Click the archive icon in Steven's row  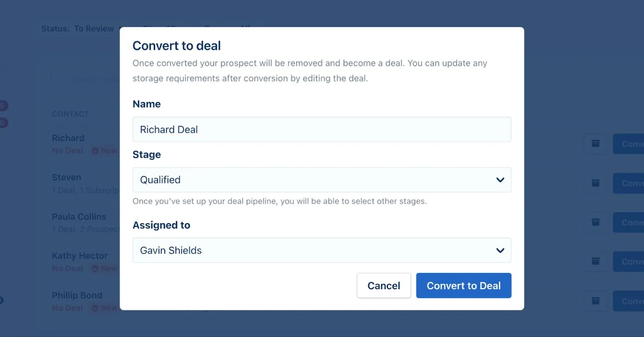tap(595, 183)
